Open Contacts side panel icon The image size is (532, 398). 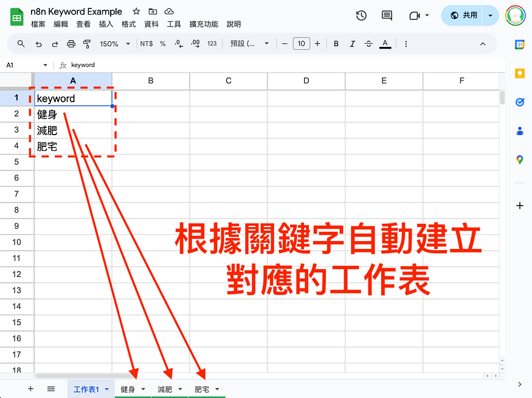pos(519,131)
